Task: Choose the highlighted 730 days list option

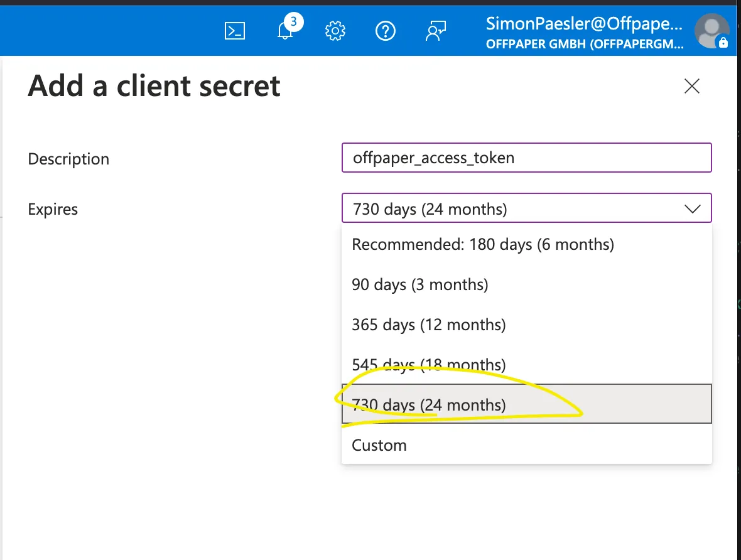Action: (526, 404)
